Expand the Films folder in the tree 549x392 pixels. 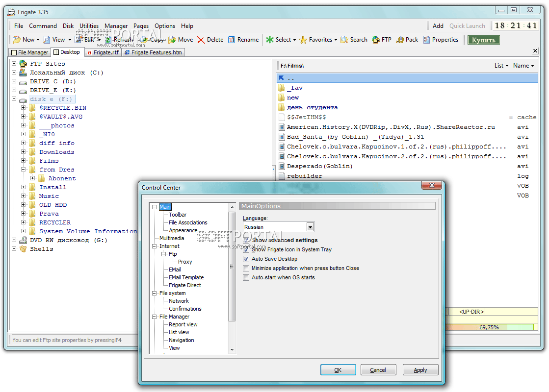tap(24, 161)
